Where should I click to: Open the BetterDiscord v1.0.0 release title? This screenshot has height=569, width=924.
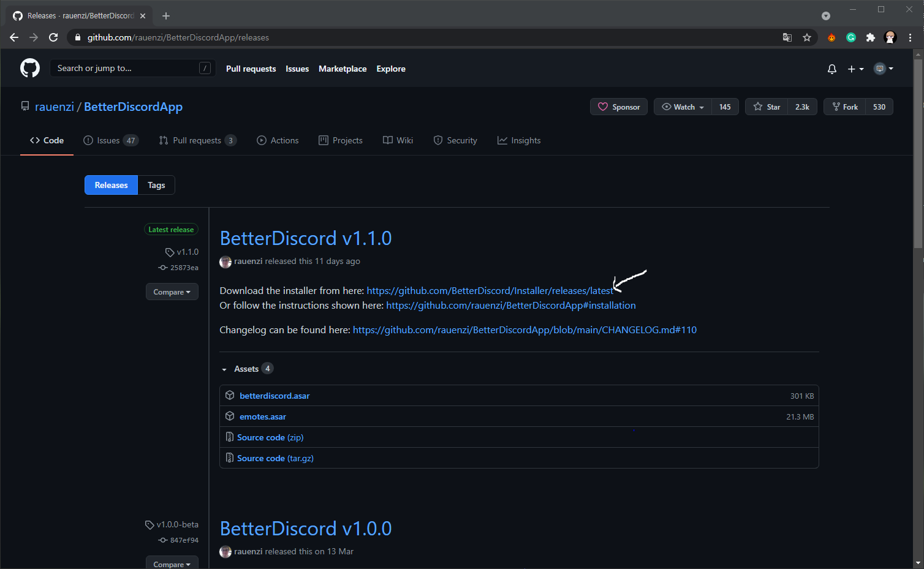(305, 529)
